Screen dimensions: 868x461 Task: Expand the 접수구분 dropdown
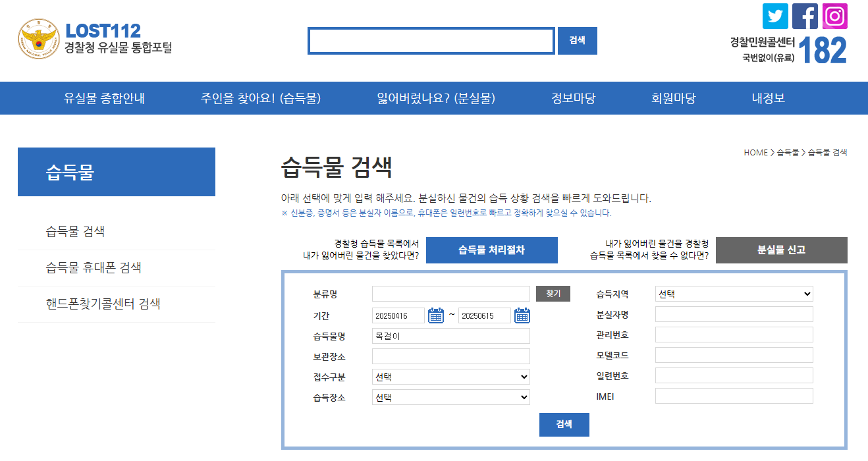click(451, 377)
